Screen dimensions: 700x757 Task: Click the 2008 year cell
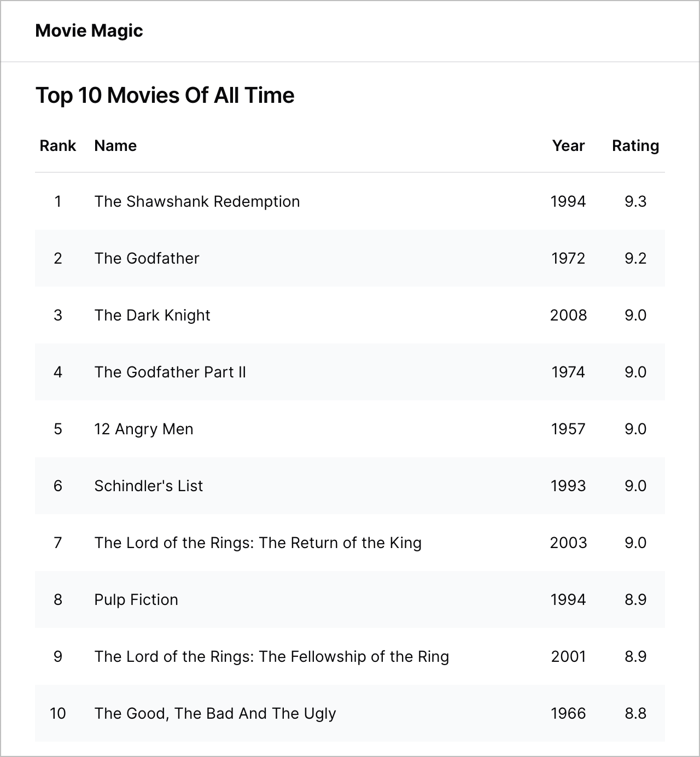(568, 315)
